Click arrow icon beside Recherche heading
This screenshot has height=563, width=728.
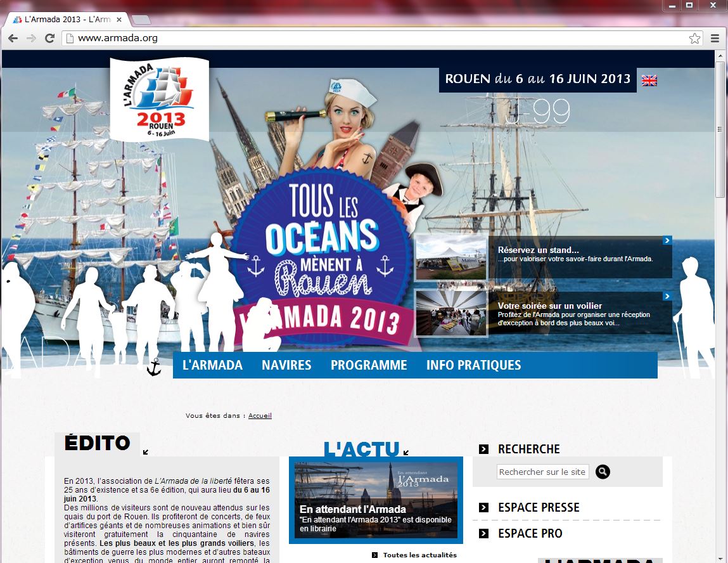483,449
